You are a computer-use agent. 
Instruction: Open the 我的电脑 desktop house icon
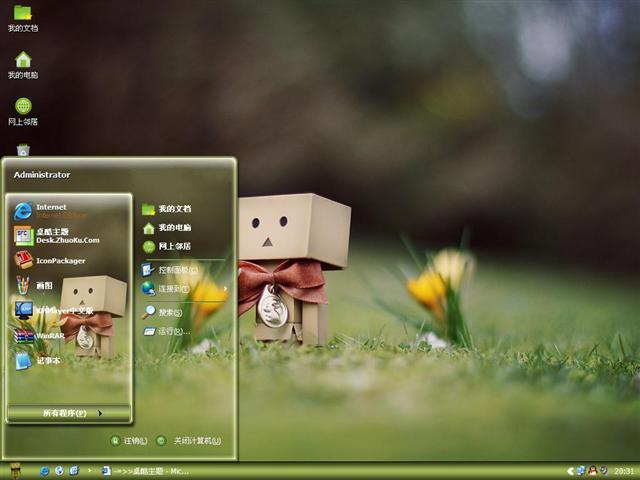(23, 65)
